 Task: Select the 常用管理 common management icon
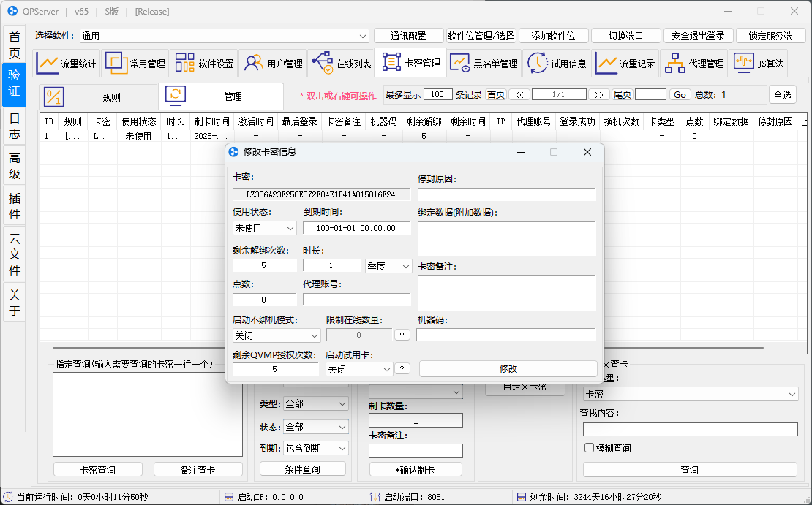click(x=135, y=63)
